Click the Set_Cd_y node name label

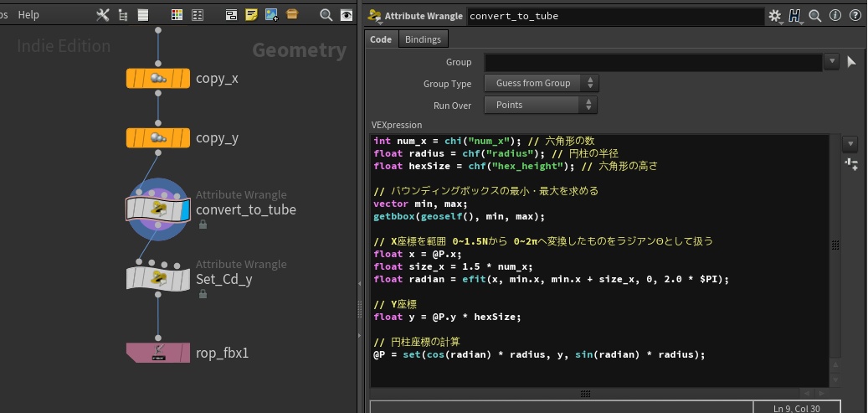(224, 280)
